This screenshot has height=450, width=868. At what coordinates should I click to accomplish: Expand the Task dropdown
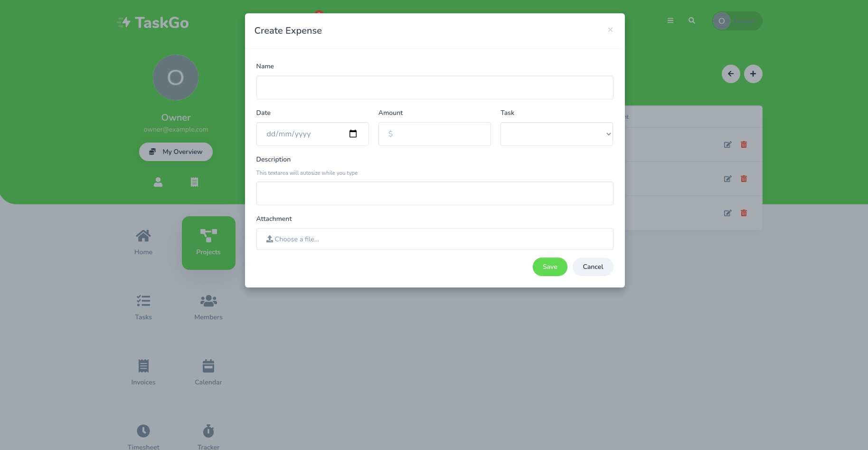tap(557, 134)
